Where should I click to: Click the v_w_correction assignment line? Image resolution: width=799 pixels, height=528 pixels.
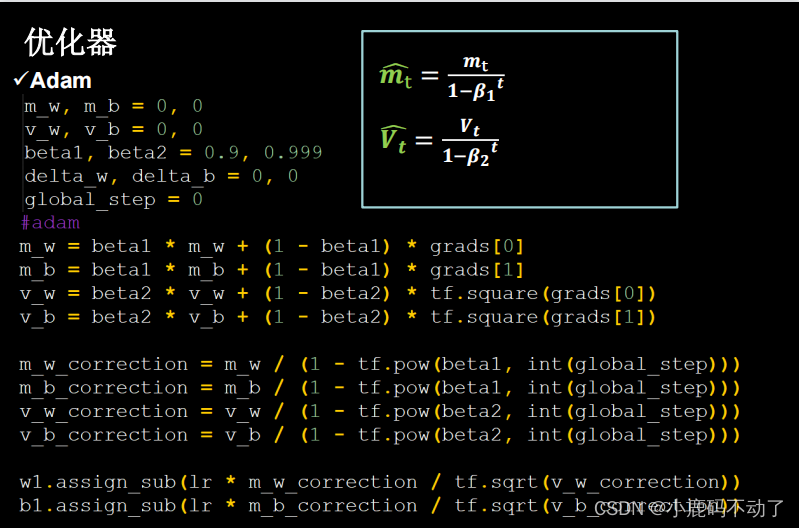pos(380,412)
